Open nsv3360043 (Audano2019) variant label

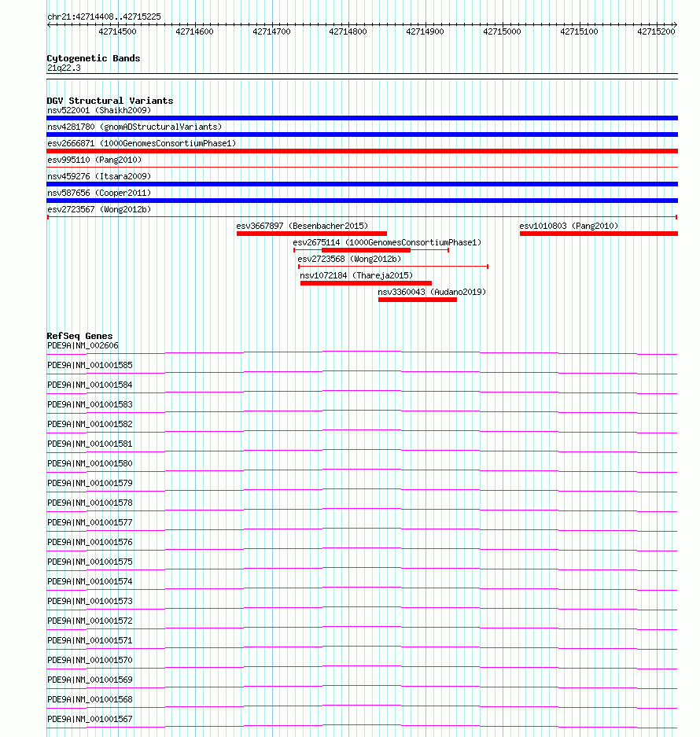point(432,292)
